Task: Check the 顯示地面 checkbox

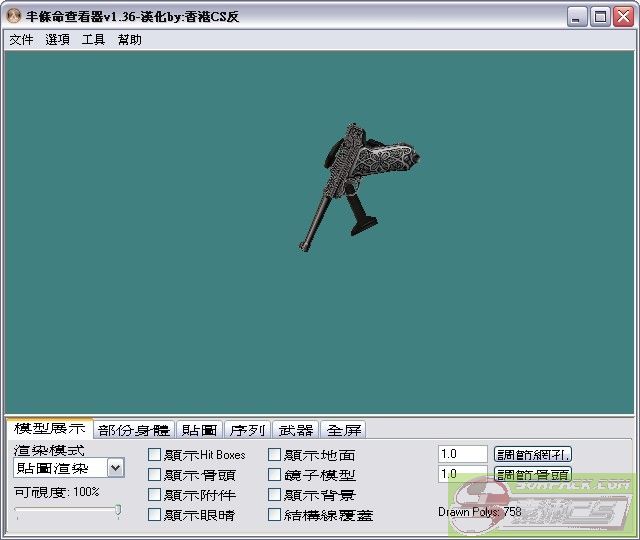Action: coord(275,455)
